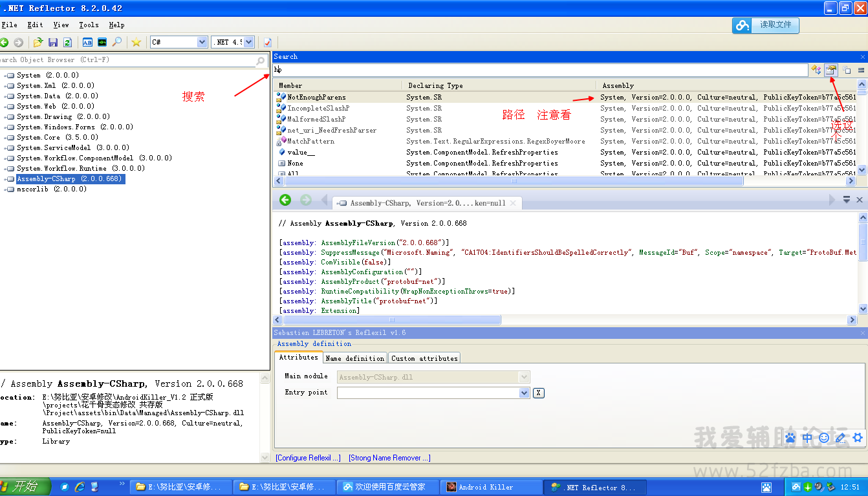
Task: Click the Strong Name Remover link
Action: pyautogui.click(x=389, y=458)
